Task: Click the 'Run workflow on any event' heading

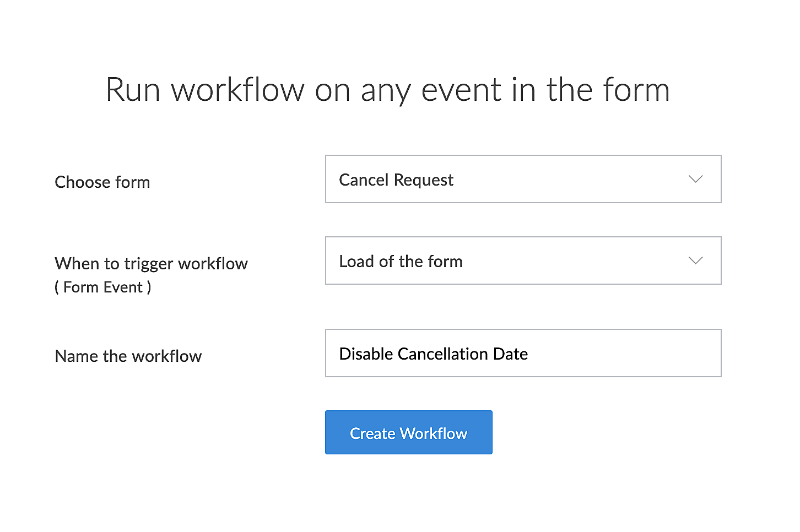Action: pyautogui.click(x=387, y=90)
